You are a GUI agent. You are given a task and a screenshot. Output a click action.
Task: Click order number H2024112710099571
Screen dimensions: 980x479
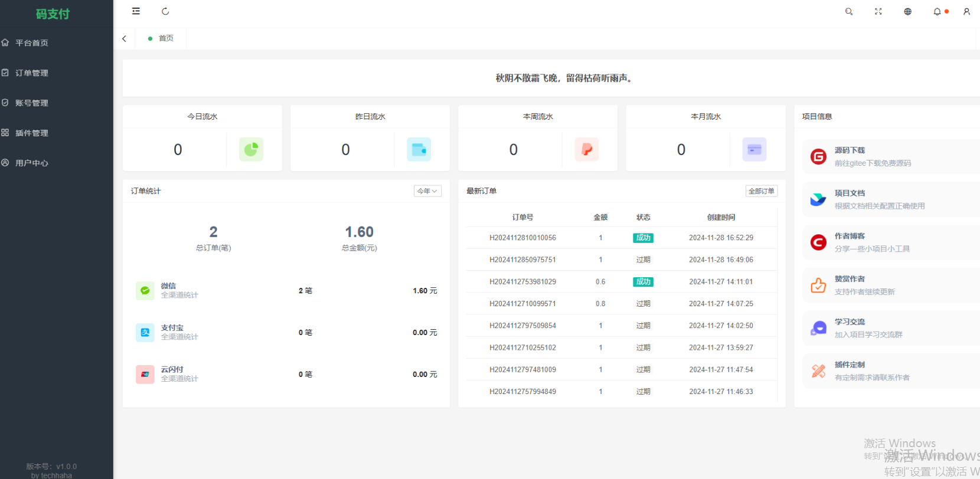[522, 304]
